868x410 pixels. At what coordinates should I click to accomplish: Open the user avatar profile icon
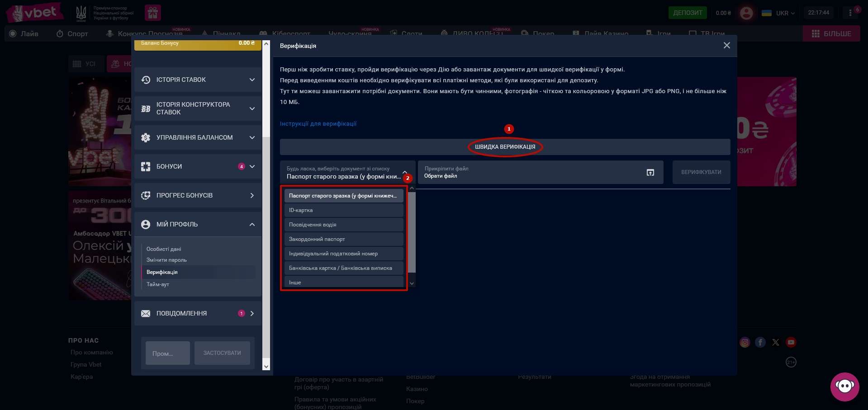click(746, 13)
